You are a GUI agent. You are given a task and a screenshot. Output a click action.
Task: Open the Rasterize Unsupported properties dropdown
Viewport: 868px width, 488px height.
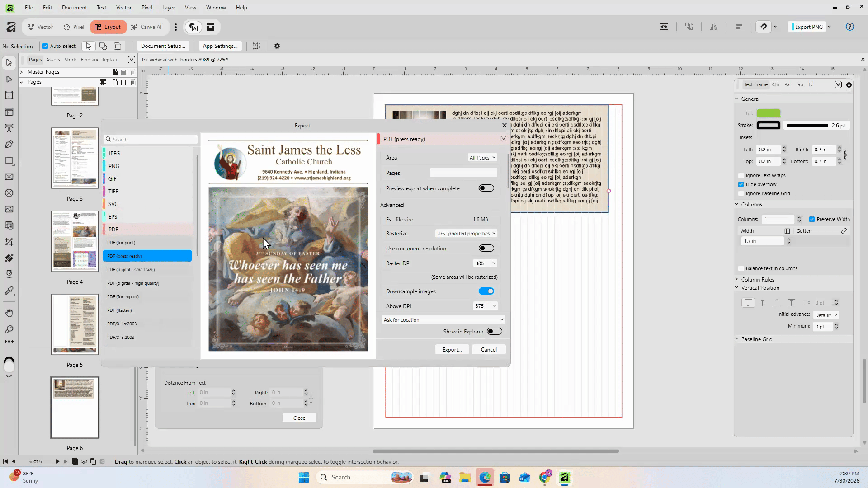466,234
